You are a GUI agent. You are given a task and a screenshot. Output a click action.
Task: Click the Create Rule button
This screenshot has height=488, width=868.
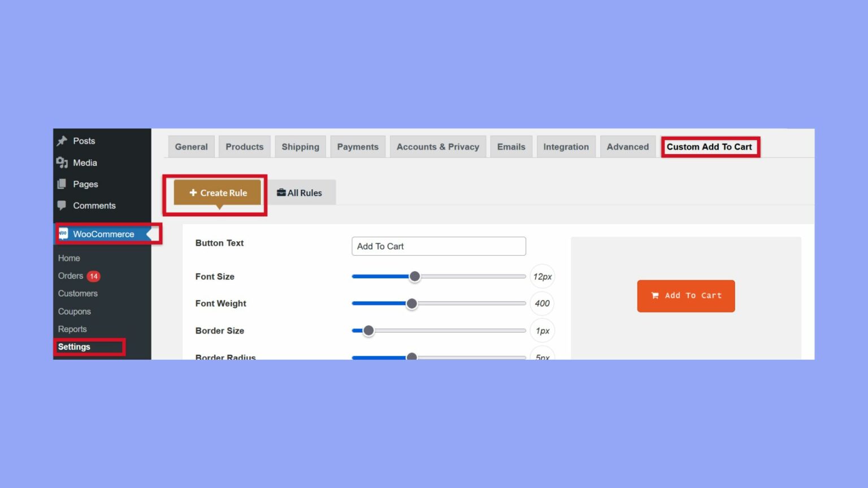[x=218, y=193]
